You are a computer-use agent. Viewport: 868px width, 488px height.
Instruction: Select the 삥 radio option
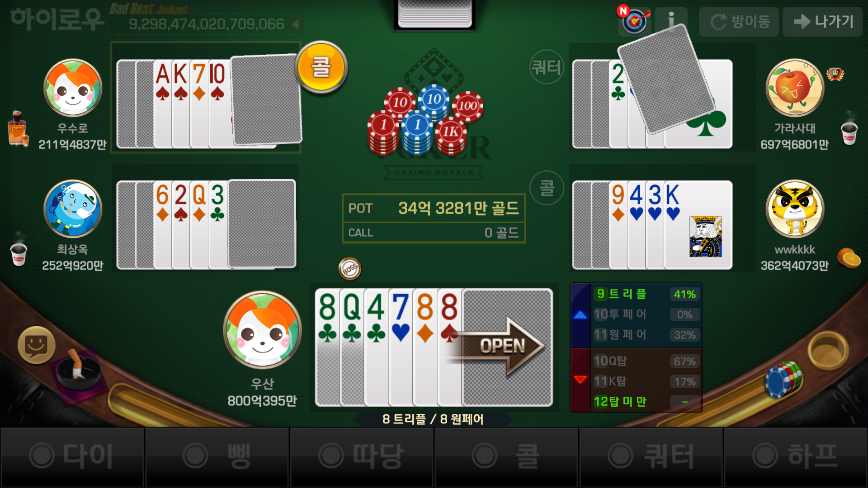click(x=217, y=456)
